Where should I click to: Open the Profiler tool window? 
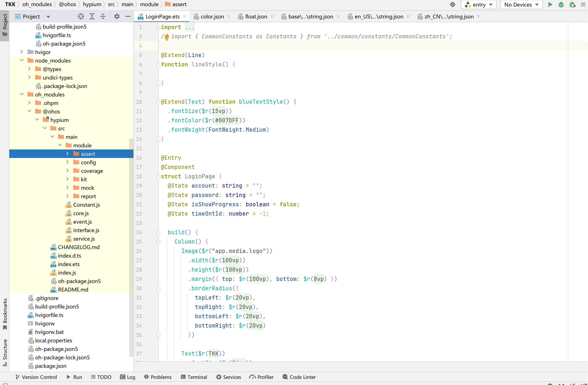coord(261,377)
